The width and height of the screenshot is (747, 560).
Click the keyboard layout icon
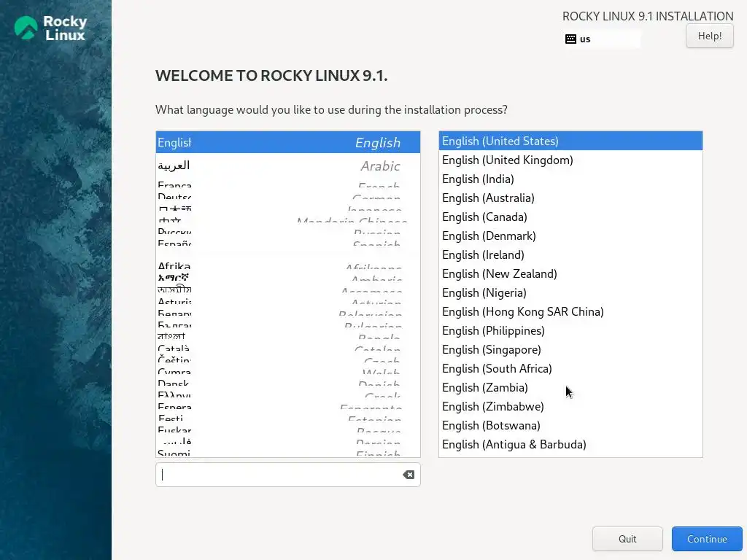570,39
